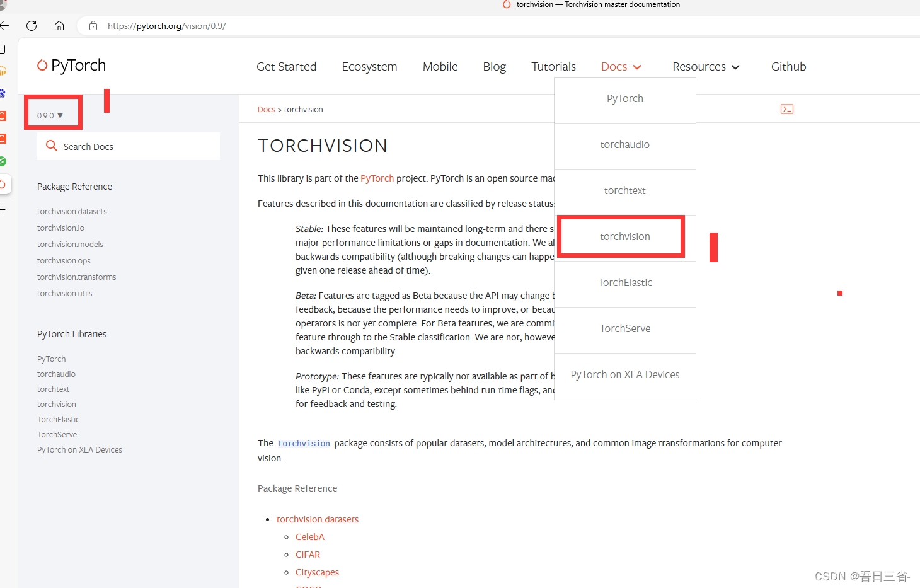920x588 pixels.
Task: Select torchvision in the Docs dropdown
Action: [x=625, y=237]
